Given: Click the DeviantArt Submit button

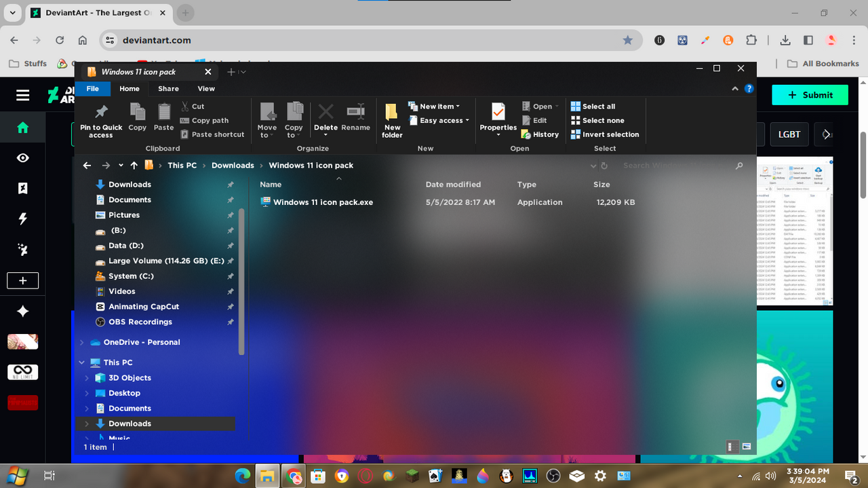Looking at the screenshot, I should click(810, 95).
